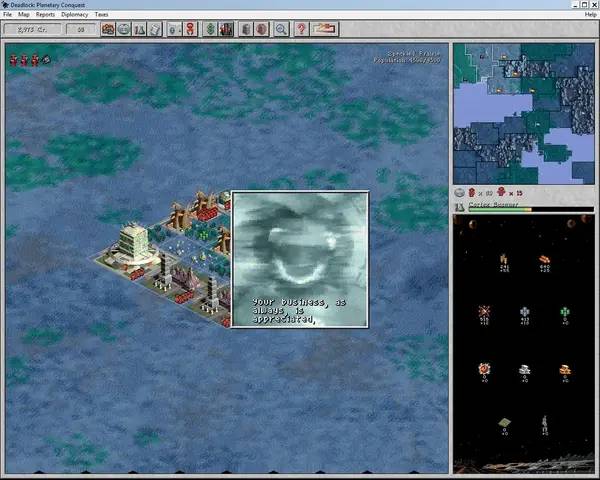Select the white colony headquarters building
The width and height of the screenshot is (600, 480).
point(133,245)
